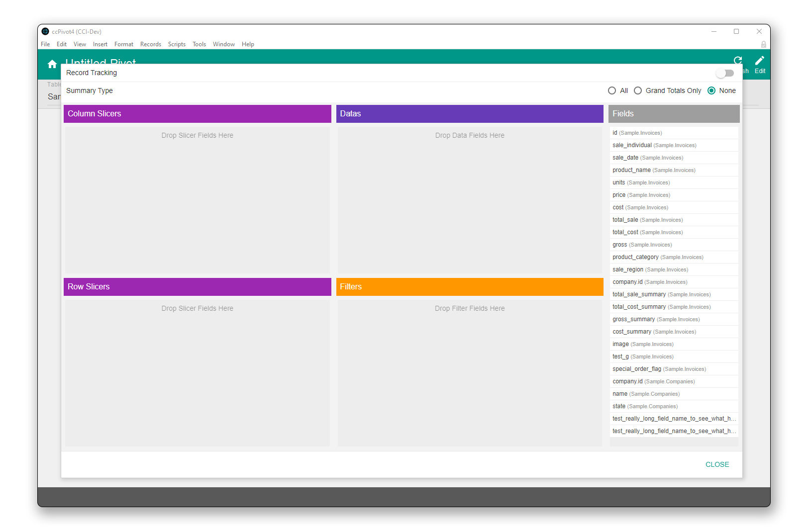Select the cost_summary field
The height and width of the screenshot is (532, 808).
(x=674, y=332)
